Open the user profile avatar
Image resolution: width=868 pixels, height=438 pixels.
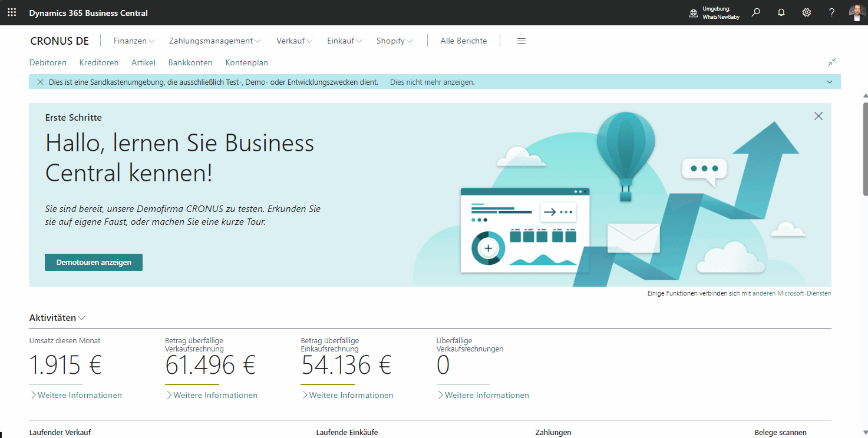click(x=857, y=12)
